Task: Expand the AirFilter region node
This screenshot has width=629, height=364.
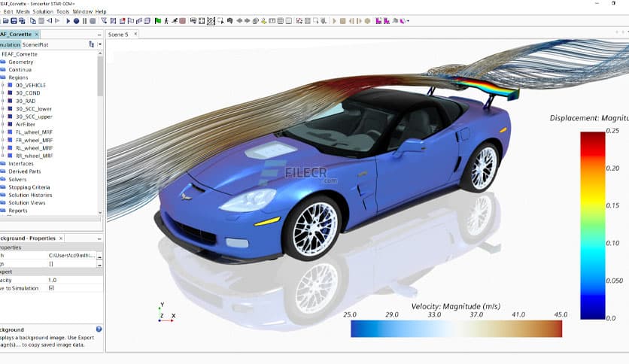Action: click(x=3, y=124)
